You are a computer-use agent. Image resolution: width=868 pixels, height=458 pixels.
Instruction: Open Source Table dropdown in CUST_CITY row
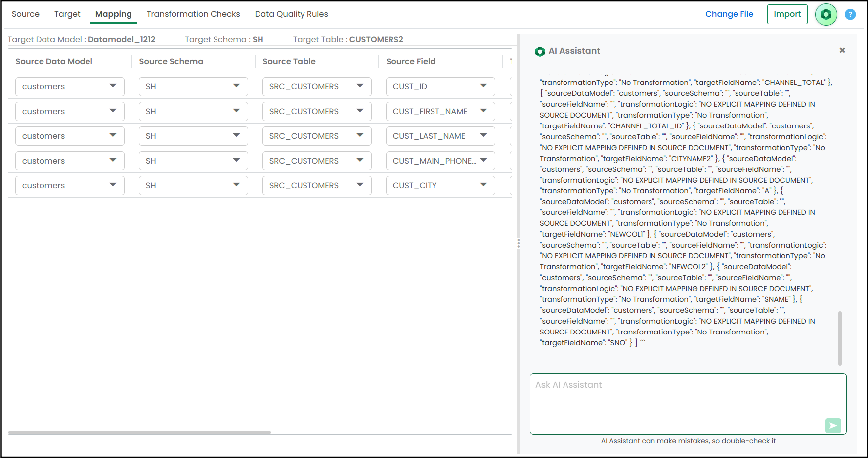point(317,185)
